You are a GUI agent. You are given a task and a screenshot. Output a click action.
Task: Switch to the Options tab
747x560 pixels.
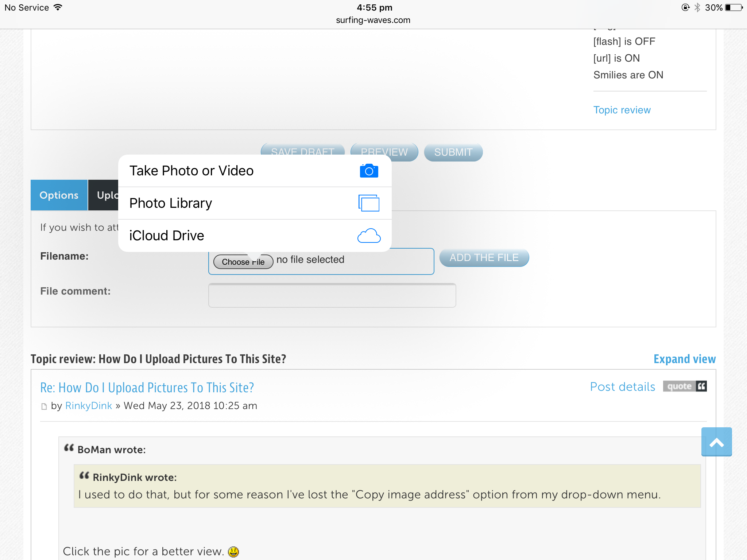(59, 195)
